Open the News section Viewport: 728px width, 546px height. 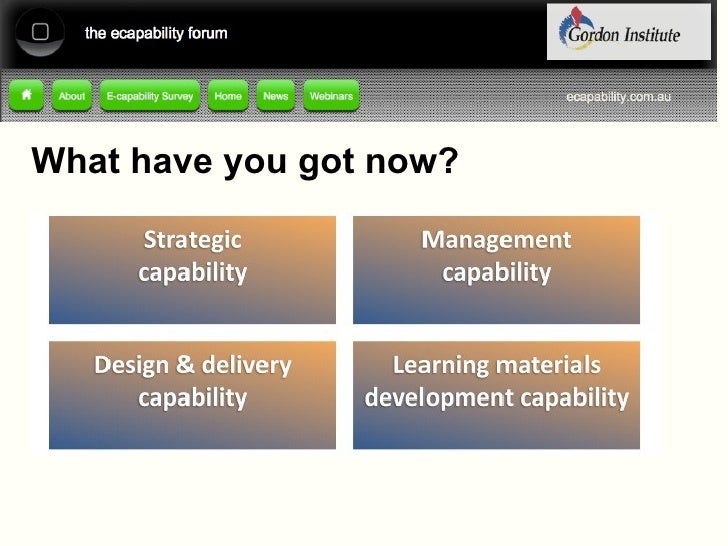[276, 96]
